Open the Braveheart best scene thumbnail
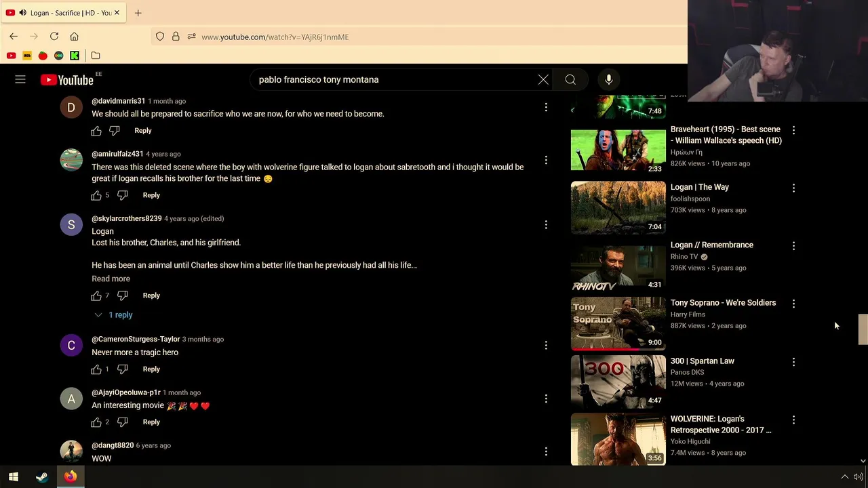 pyautogui.click(x=618, y=150)
